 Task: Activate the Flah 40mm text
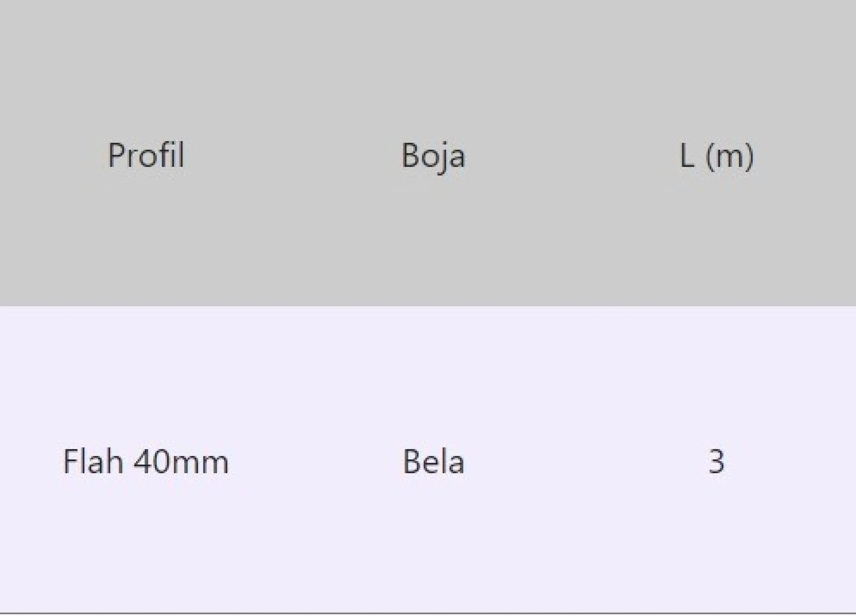pos(146,461)
